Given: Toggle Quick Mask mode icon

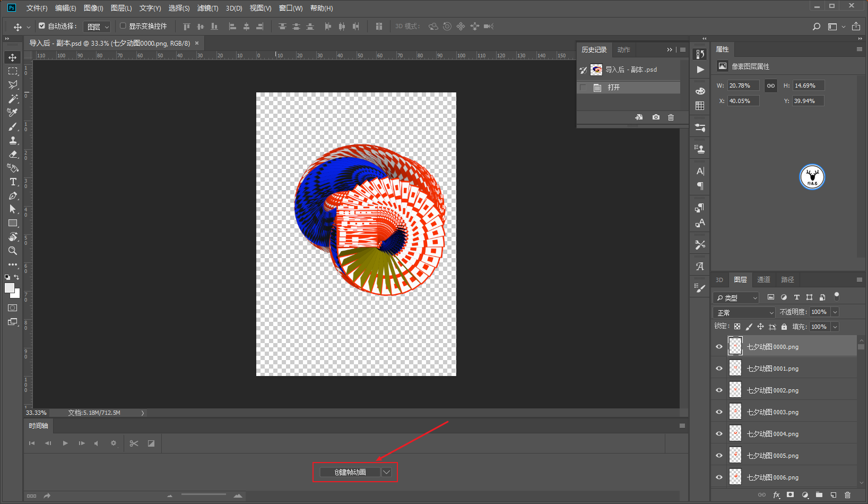Looking at the screenshot, I should click(13, 308).
